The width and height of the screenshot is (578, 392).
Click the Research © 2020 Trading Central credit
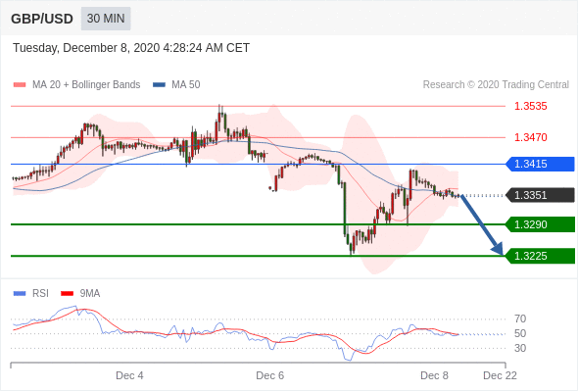(x=496, y=85)
